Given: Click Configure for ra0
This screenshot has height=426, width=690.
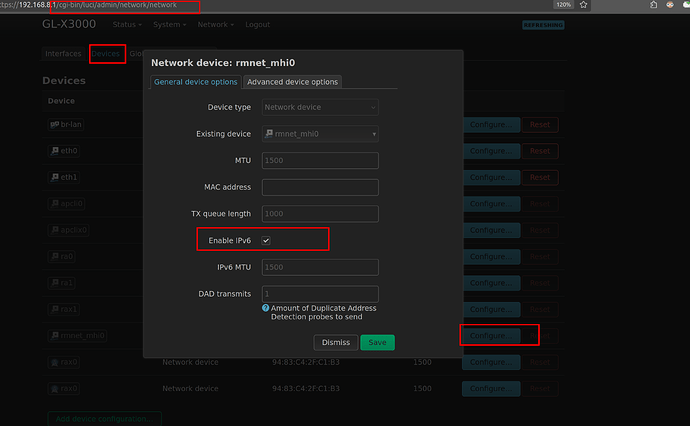Looking at the screenshot, I should (x=491, y=257).
